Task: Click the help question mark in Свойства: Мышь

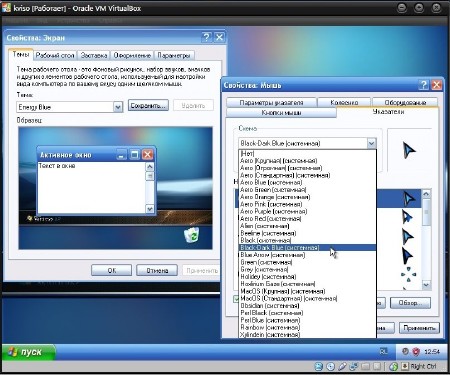Action: [423, 85]
